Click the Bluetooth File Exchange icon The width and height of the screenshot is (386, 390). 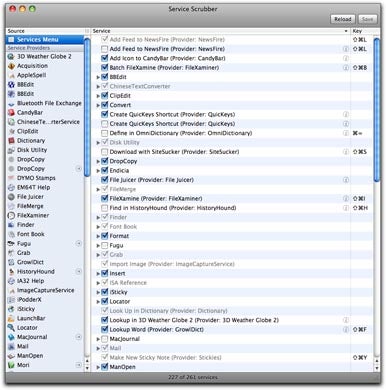pyautogui.click(x=11, y=103)
